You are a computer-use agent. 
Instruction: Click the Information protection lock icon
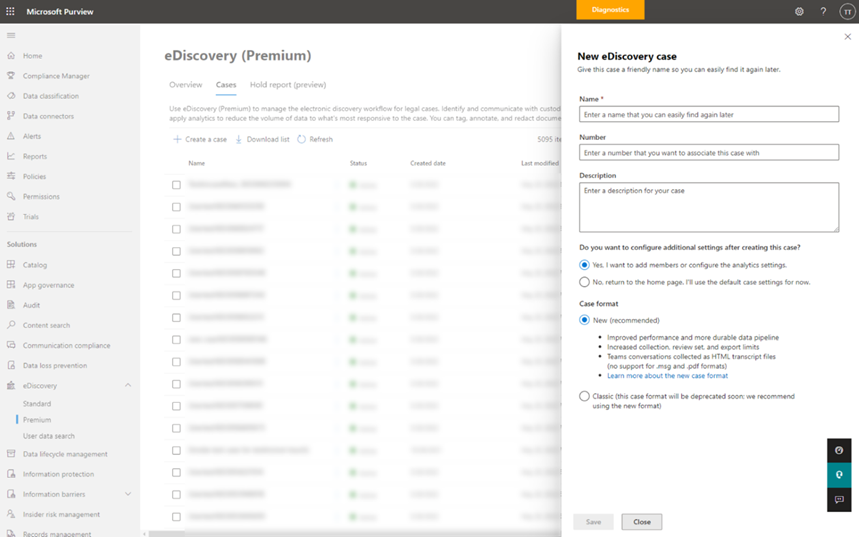(x=11, y=474)
